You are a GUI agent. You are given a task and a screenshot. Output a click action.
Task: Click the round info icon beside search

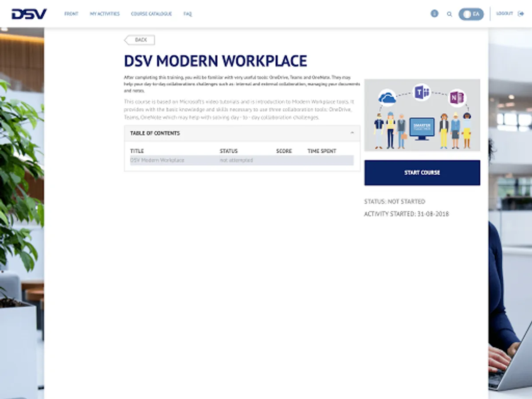click(434, 14)
